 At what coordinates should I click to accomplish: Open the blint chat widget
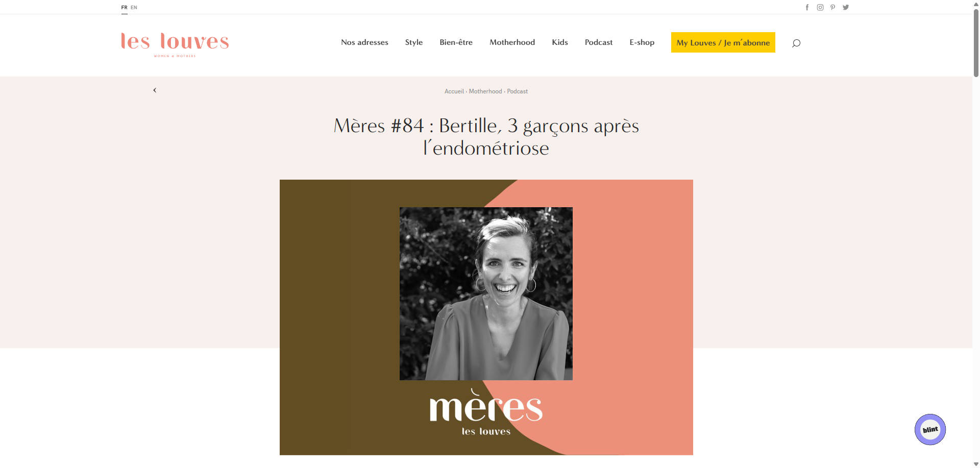click(930, 429)
